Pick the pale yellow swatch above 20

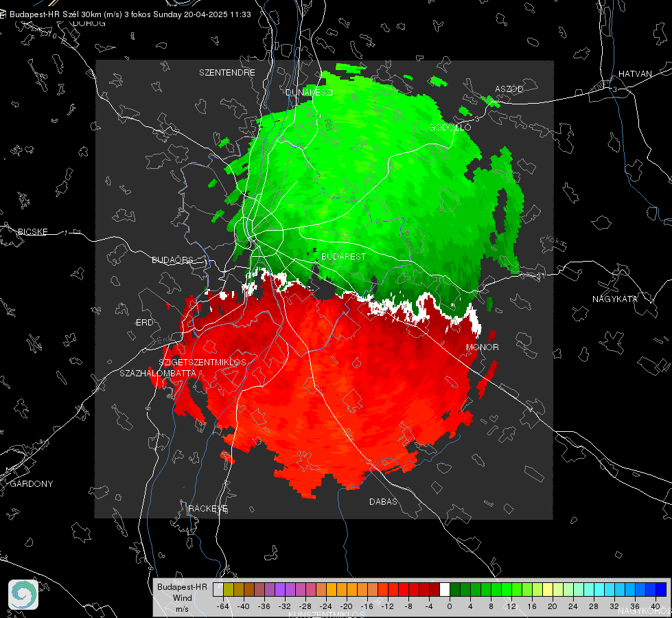coord(547,590)
